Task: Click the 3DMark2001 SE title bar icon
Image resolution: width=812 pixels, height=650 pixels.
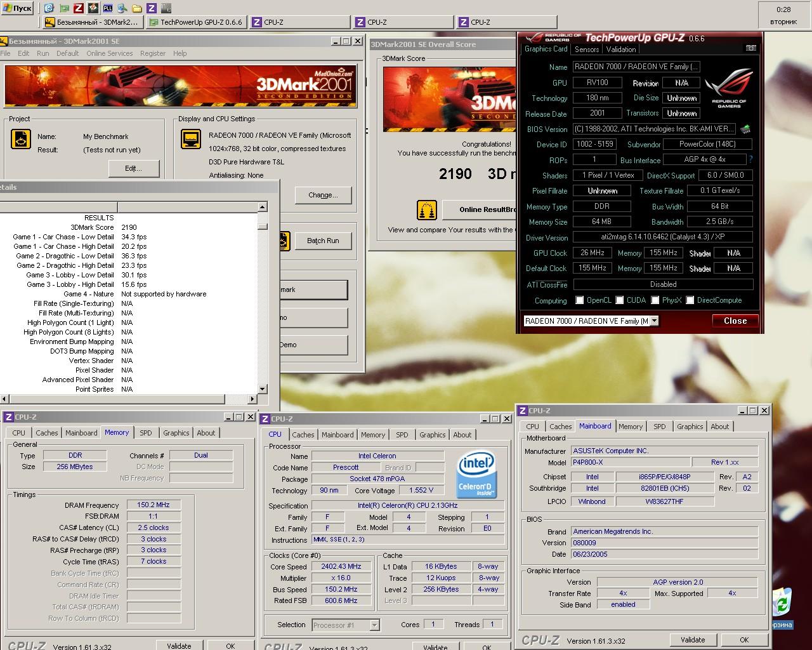Action: (3, 41)
